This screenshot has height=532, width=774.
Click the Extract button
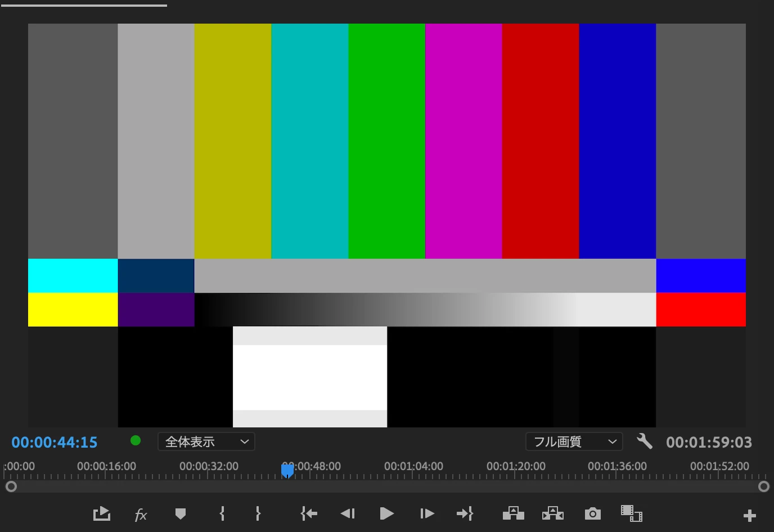pos(552,513)
